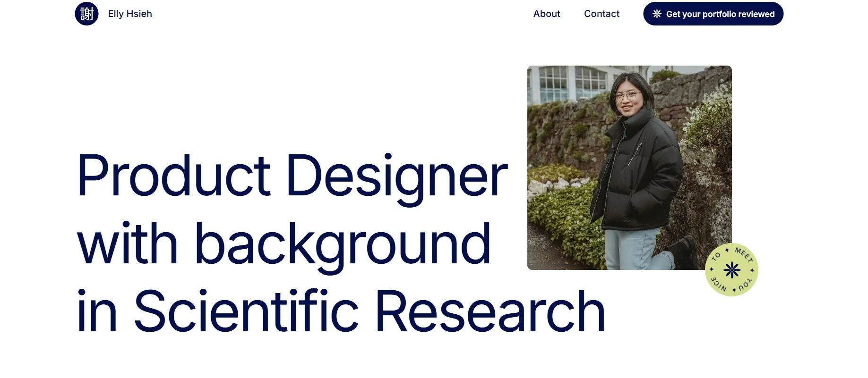Click the asterisk icon in portfolio button
This screenshot has width=868, height=378.
pyautogui.click(x=657, y=14)
